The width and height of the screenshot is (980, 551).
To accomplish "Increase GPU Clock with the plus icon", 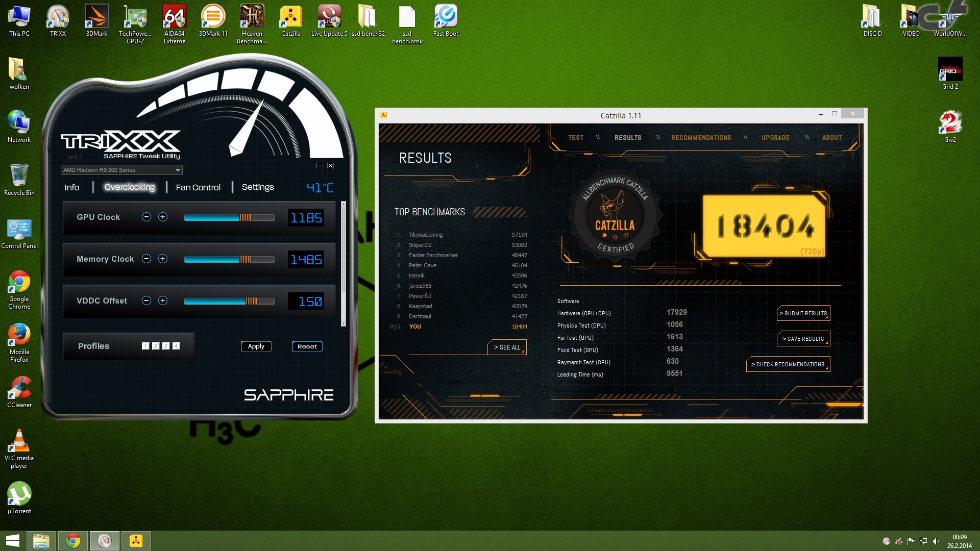I will (x=163, y=217).
